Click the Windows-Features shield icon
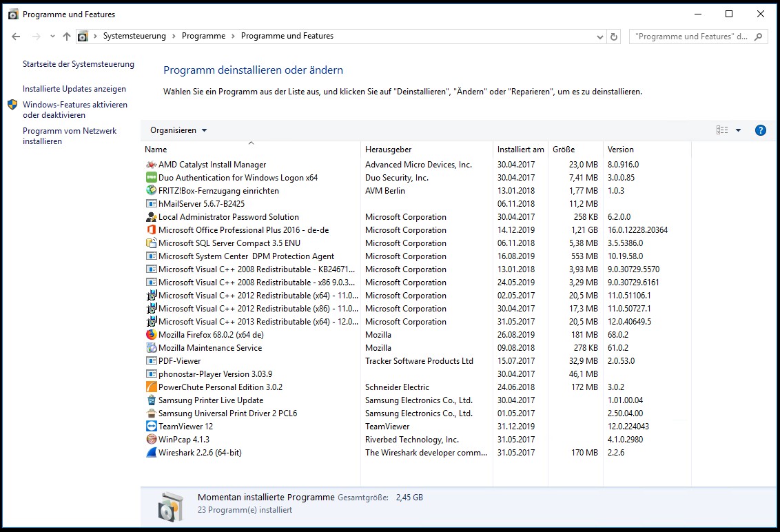This screenshot has width=780, height=532. 12,105
